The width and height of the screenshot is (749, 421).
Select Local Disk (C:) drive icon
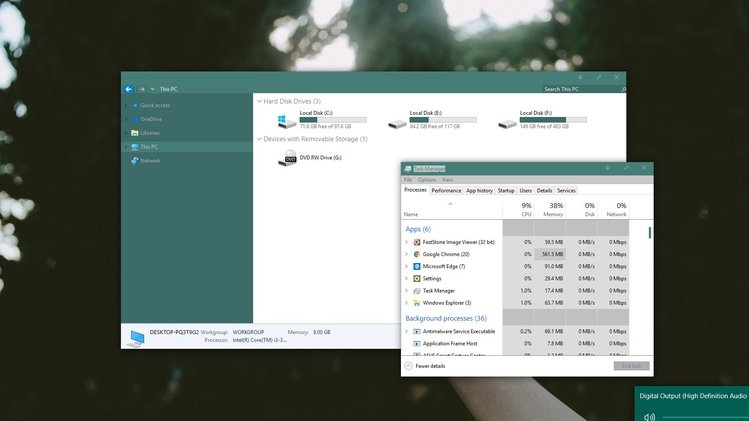[x=287, y=120]
